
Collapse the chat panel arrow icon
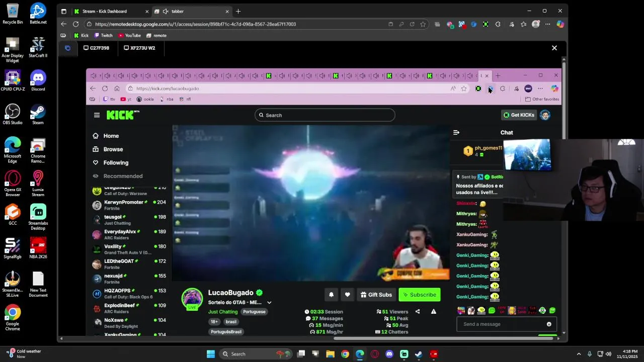coord(456,133)
